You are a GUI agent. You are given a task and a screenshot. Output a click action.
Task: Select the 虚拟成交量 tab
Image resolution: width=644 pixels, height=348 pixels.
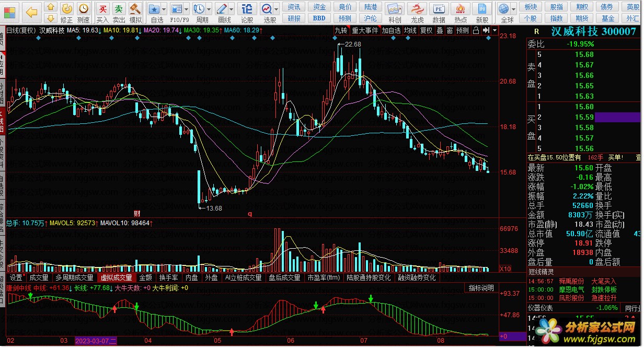pos(117,278)
